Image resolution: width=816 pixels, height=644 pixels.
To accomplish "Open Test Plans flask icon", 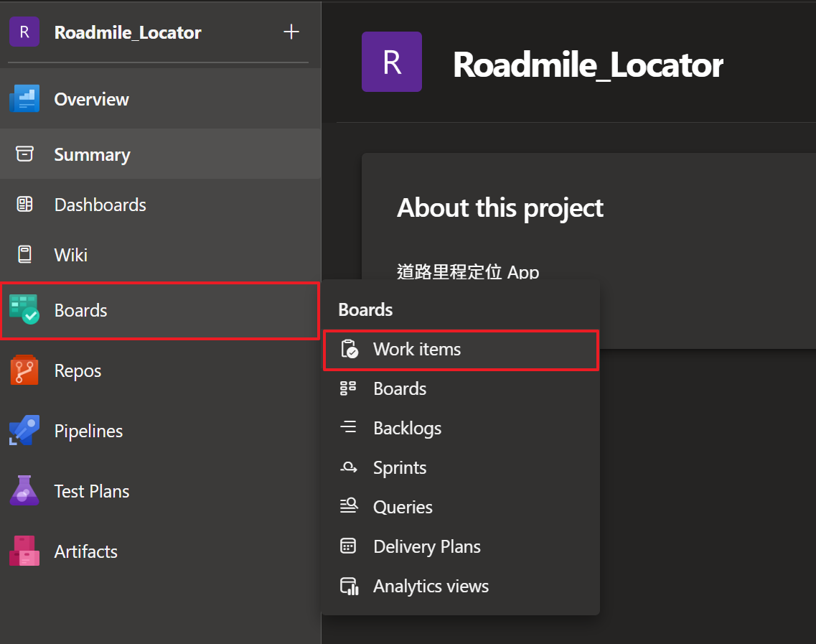I will point(24,491).
